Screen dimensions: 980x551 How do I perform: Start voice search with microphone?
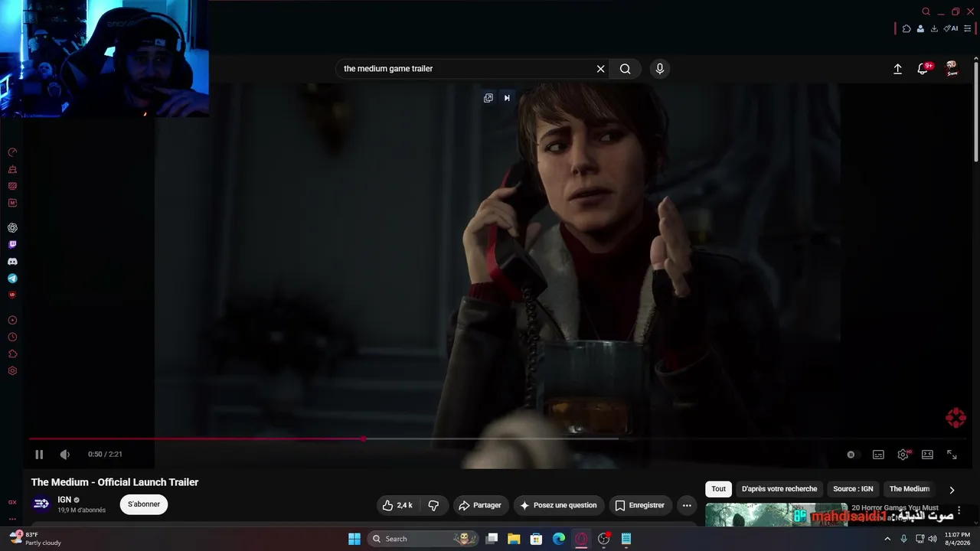point(660,69)
